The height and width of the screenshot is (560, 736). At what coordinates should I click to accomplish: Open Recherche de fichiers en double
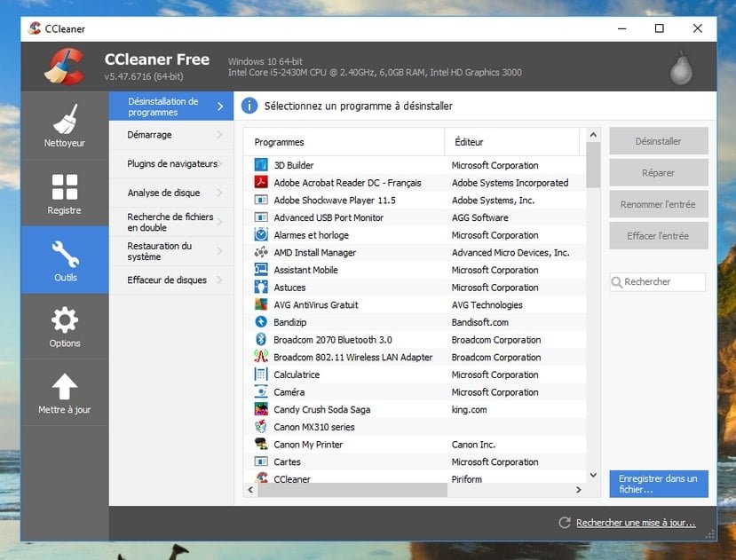pos(171,222)
